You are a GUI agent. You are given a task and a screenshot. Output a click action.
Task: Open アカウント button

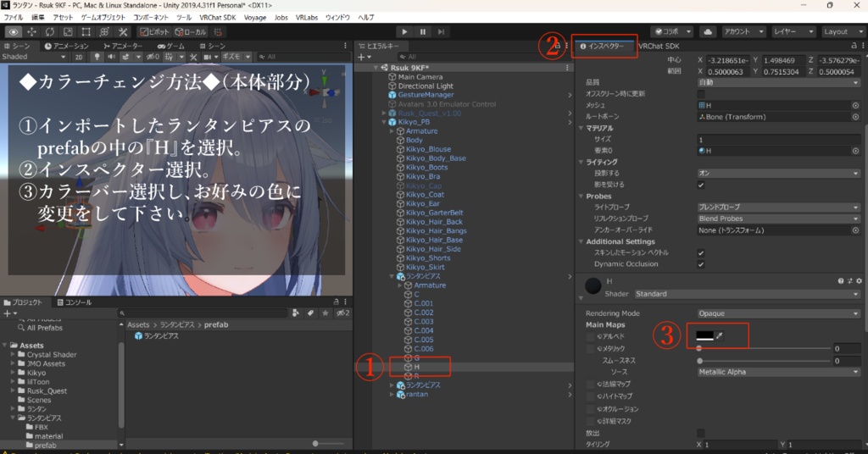tap(743, 31)
